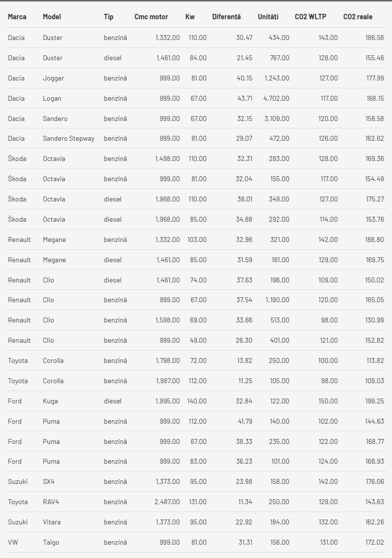Select the 199.25 CO2 reale value
The height and width of the screenshot is (558, 392).
[374, 401]
